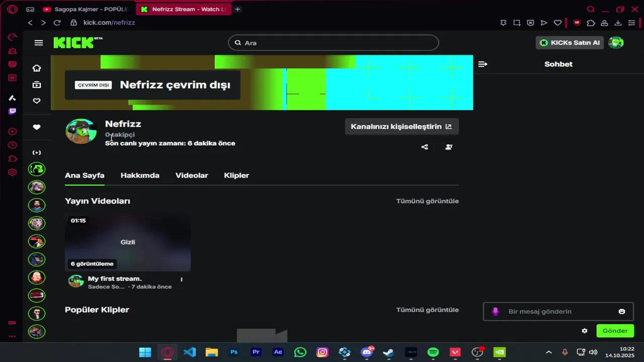Image resolution: width=644 pixels, height=362 pixels.
Task: Open My first stream video options
Action: (x=182, y=280)
